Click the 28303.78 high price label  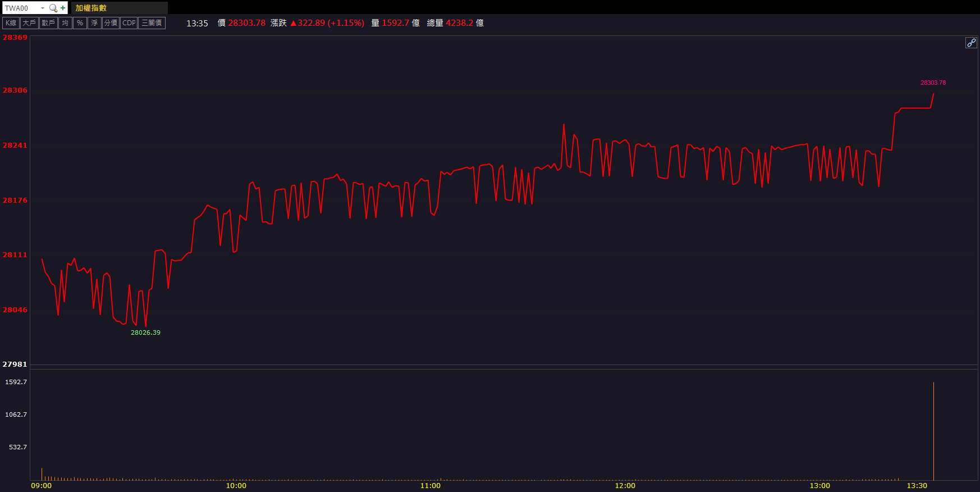pyautogui.click(x=933, y=83)
